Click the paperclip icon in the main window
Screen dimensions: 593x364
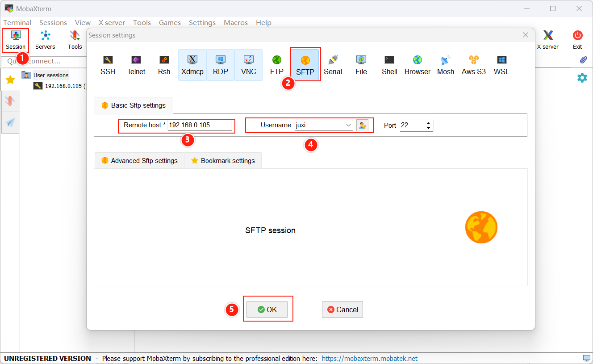tap(583, 60)
